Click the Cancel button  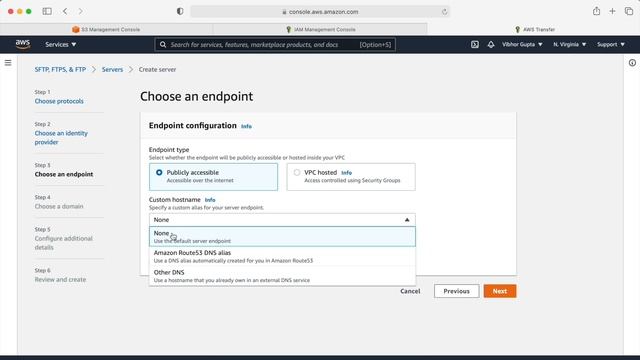click(410, 291)
